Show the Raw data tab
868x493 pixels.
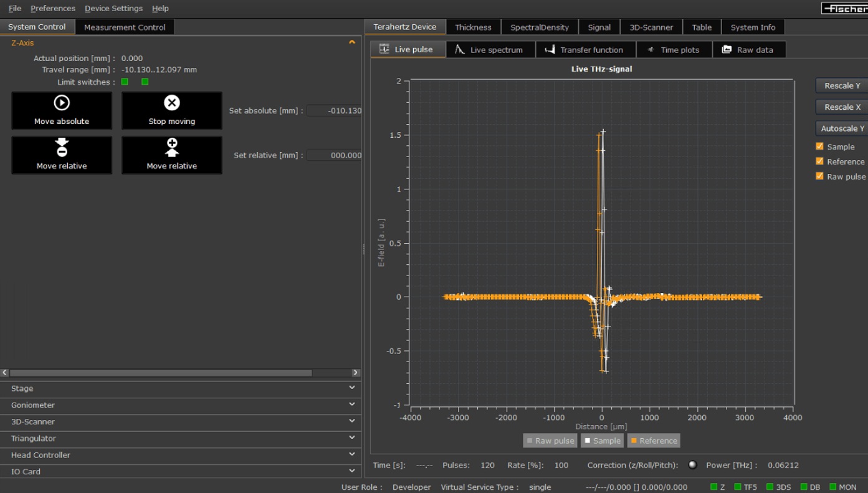tap(748, 50)
